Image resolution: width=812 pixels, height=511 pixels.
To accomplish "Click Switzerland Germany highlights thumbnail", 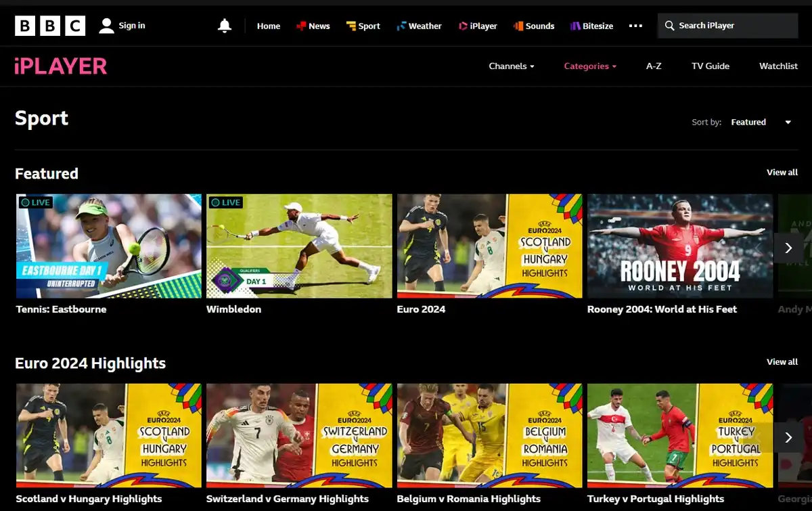I will [x=299, y=436].
